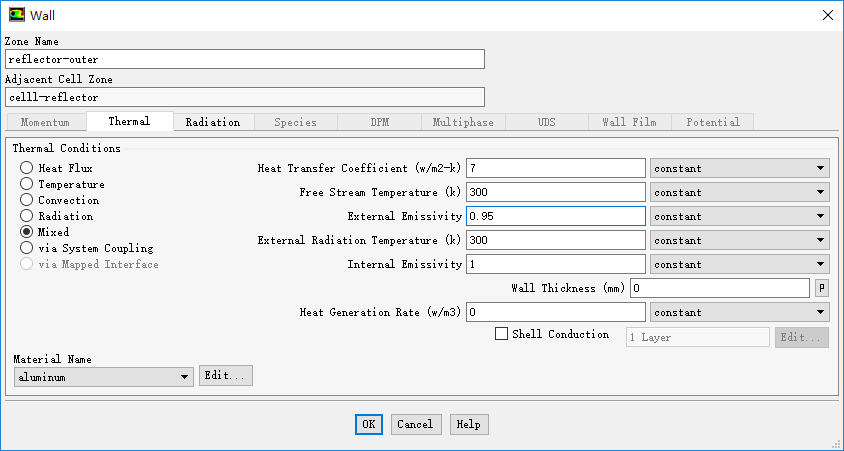Viewport: 844px width, 451px height.
Task: Switch to the Radiation tab
Action: 213,122
